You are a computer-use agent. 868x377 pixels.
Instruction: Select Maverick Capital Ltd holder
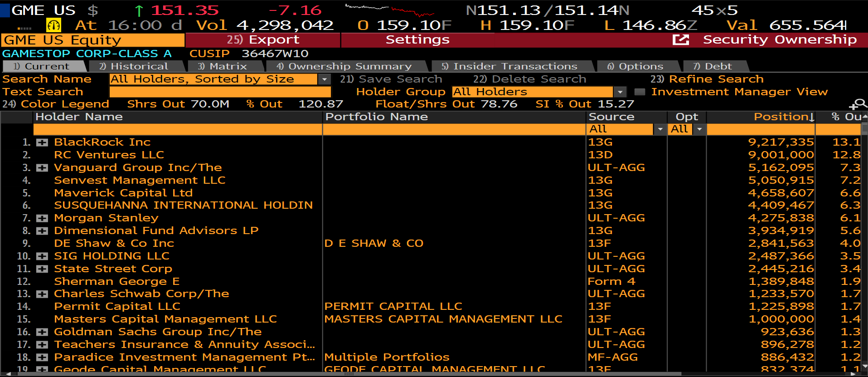coord(123,193)
